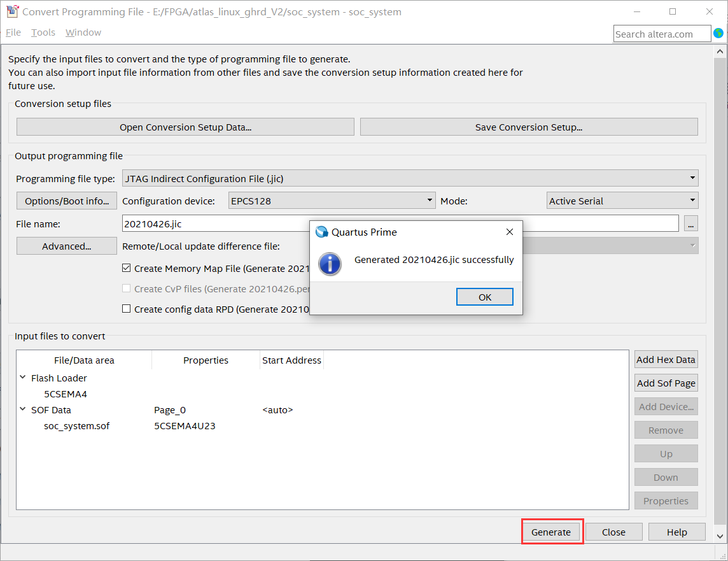728x561 pixels.
Task: Select the Flash Loader row
Action: click(59, 378)
